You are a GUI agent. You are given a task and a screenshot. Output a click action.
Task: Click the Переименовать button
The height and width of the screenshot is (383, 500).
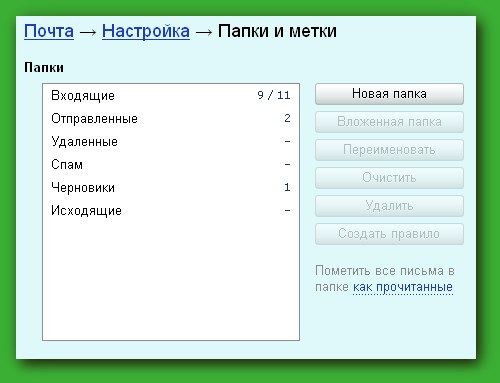click(x=389, y=150)
